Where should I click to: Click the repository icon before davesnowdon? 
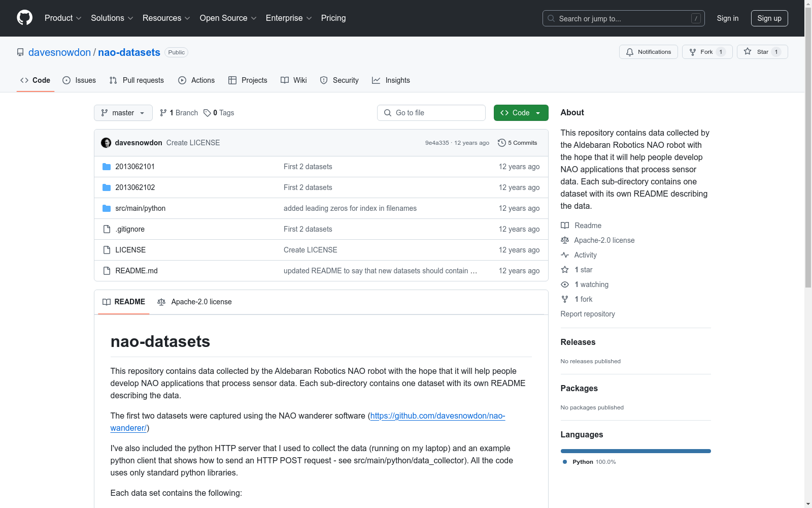click(20, 52)
